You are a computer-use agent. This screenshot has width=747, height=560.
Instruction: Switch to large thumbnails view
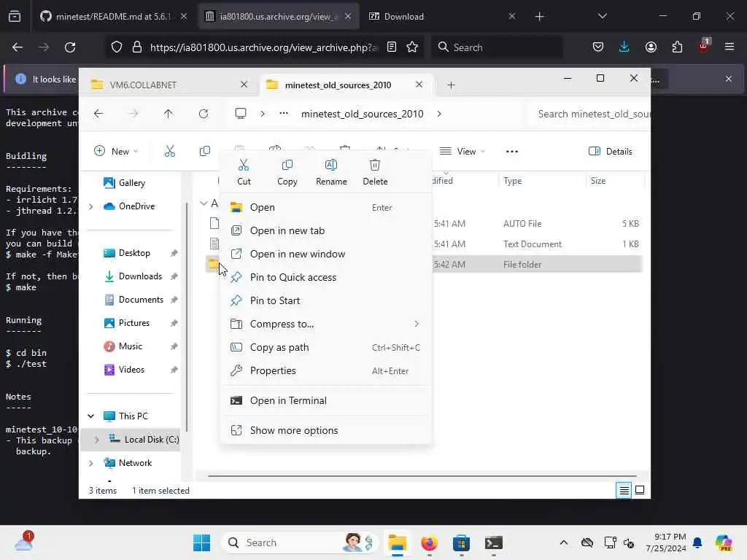640,490
